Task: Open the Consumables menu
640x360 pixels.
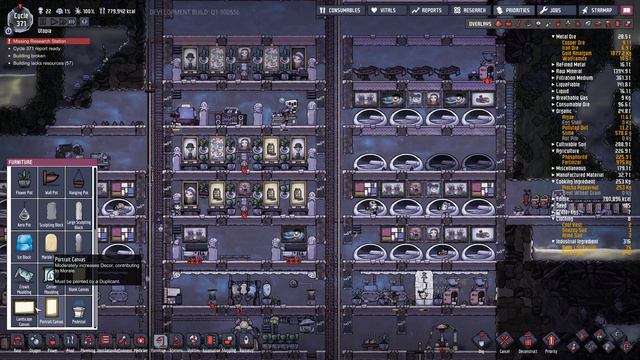Action: 341,10
